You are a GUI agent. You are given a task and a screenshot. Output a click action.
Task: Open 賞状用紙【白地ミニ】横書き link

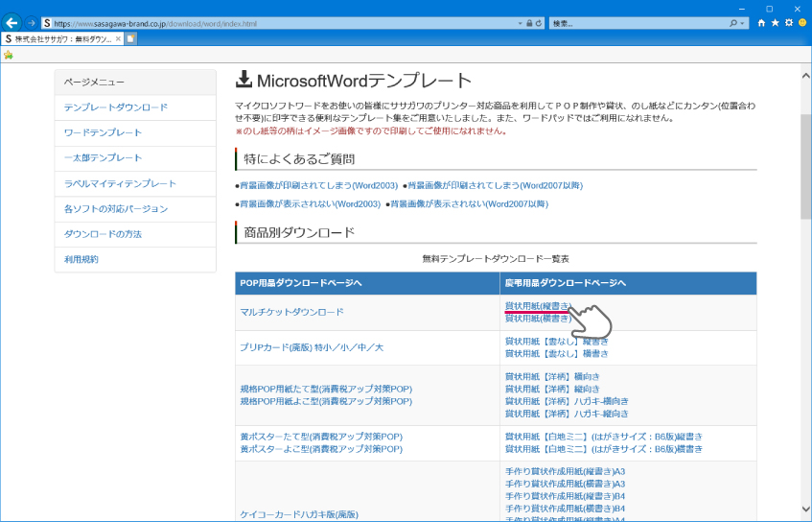point(604,449)
